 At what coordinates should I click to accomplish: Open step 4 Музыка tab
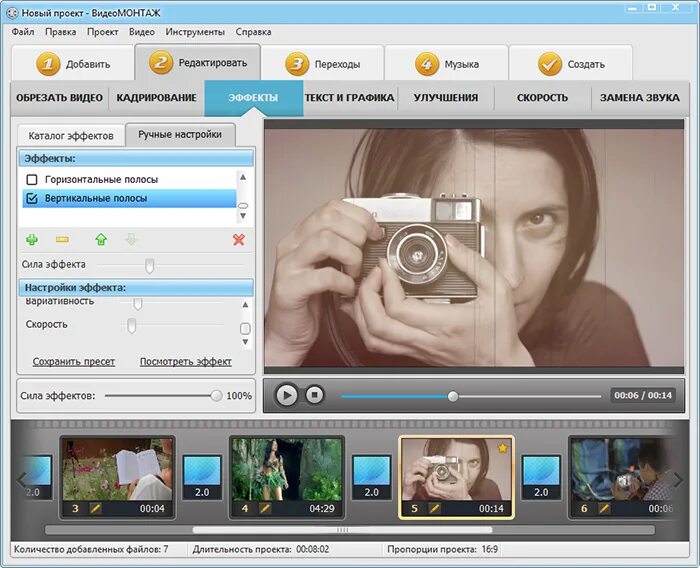(446, 64)
